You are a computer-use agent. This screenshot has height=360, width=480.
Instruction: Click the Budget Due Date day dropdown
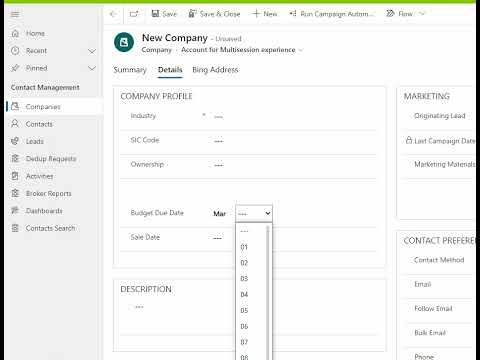click(254, 213)
